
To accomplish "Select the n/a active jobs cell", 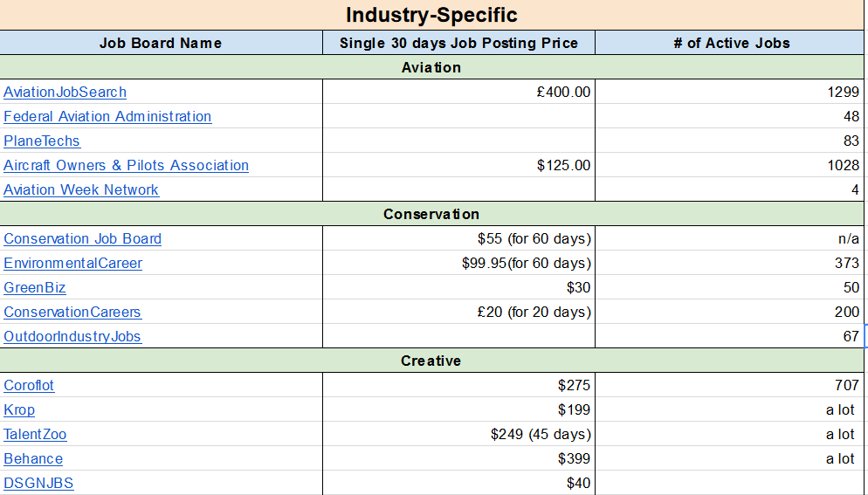I will point(730,238).
